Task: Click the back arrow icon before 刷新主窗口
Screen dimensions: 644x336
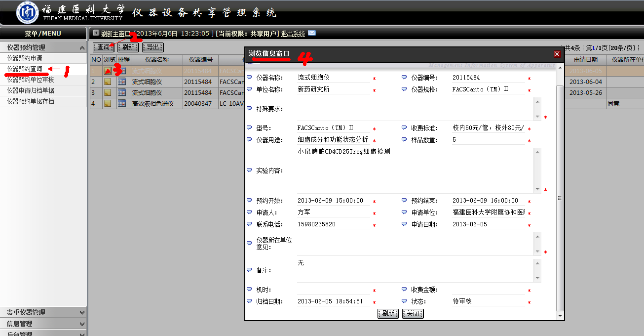Action: [x=96, y=33]
